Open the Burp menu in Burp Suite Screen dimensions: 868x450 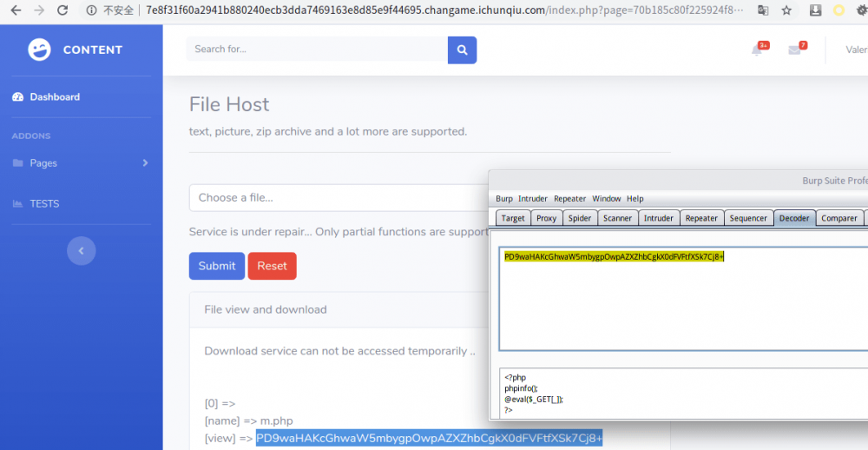[x=504, y=198]
